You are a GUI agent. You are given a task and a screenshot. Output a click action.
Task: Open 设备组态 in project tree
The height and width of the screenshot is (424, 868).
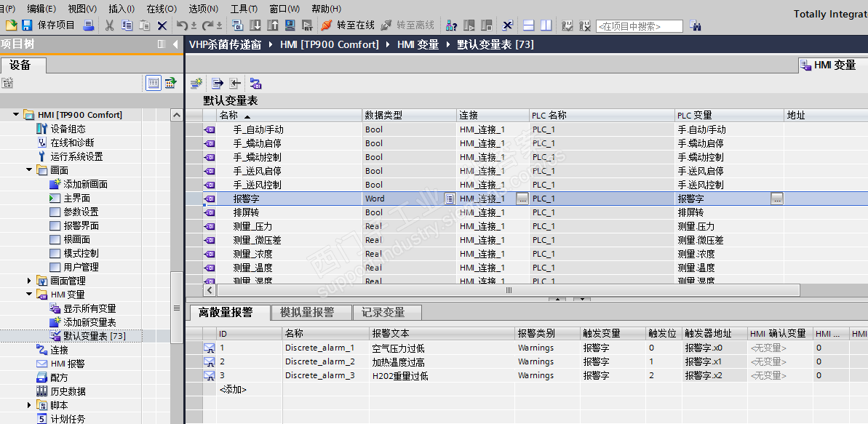(x=68, y=129)
